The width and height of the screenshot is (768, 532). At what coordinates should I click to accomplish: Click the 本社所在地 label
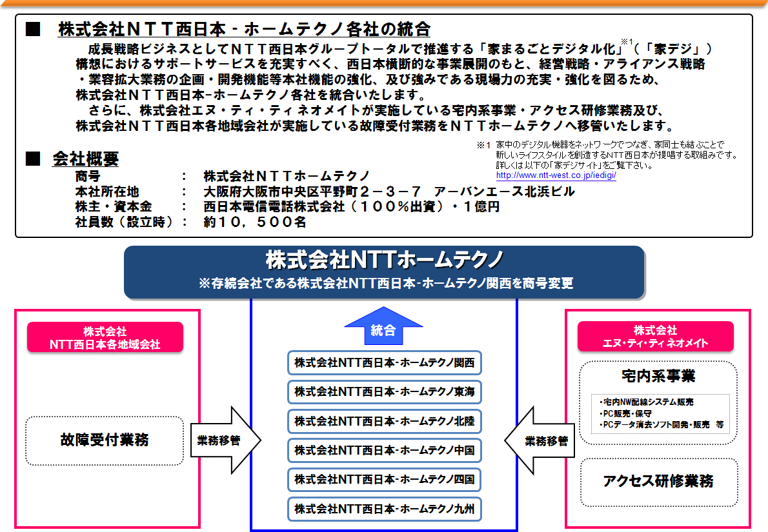[106, 192]
